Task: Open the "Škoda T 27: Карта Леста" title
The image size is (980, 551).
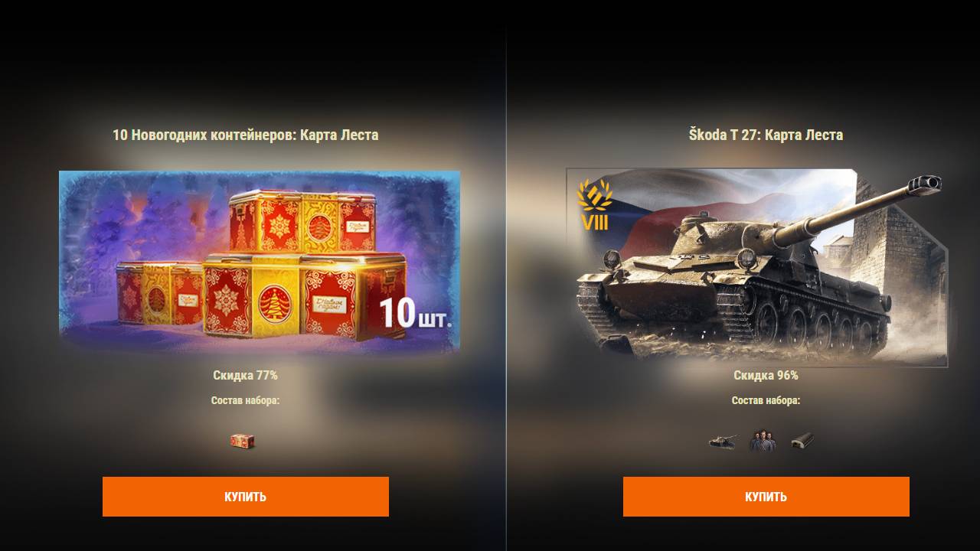Action: 766,135
